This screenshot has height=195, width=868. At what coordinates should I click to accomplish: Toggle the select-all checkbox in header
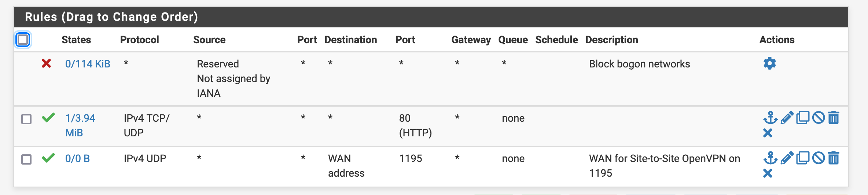pos(23,40)
